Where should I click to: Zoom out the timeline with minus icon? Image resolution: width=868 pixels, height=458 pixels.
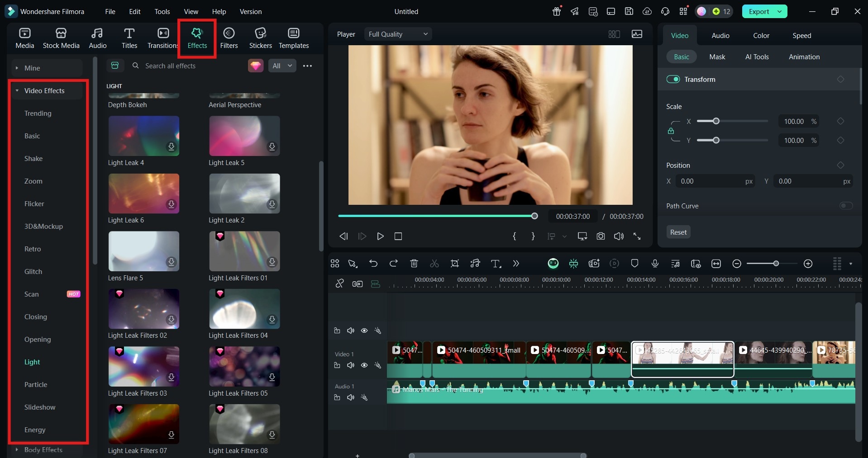[737, 264]
